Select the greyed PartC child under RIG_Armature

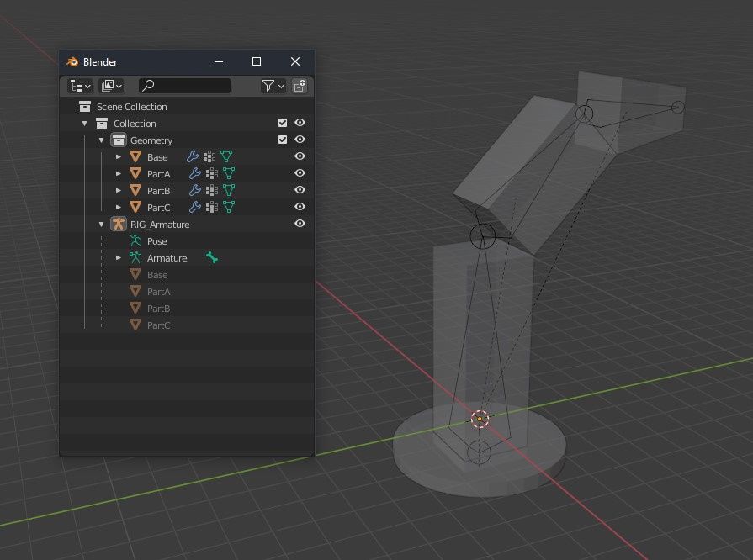(x=158, y=325)
